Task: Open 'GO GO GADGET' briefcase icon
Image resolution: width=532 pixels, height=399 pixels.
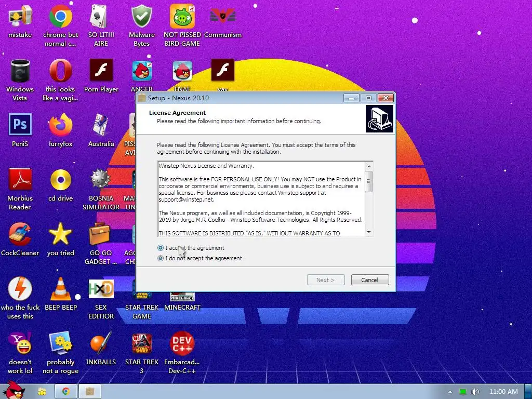Action: [101, 244]
